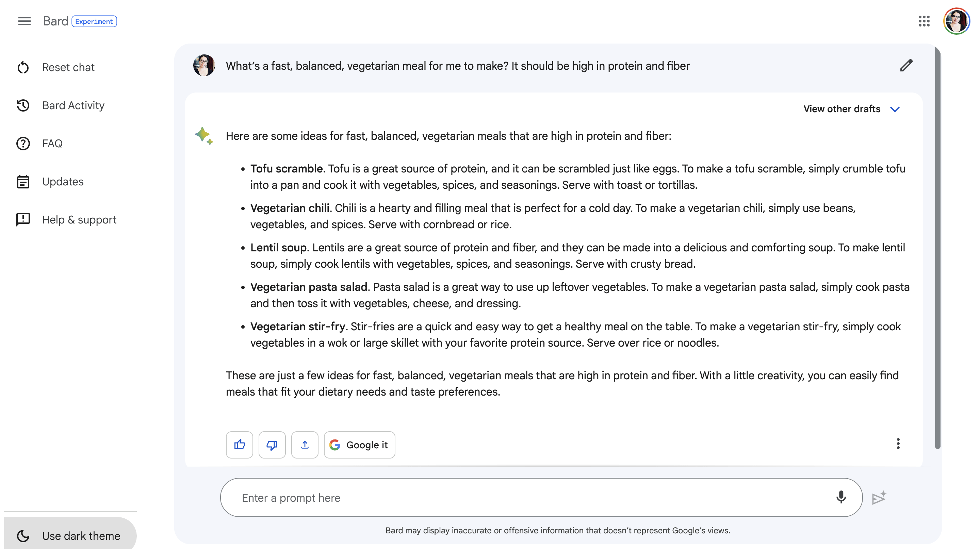
Task: Open Updates from the sidebar
Action: pyautogui.click(x=63, y=182)
